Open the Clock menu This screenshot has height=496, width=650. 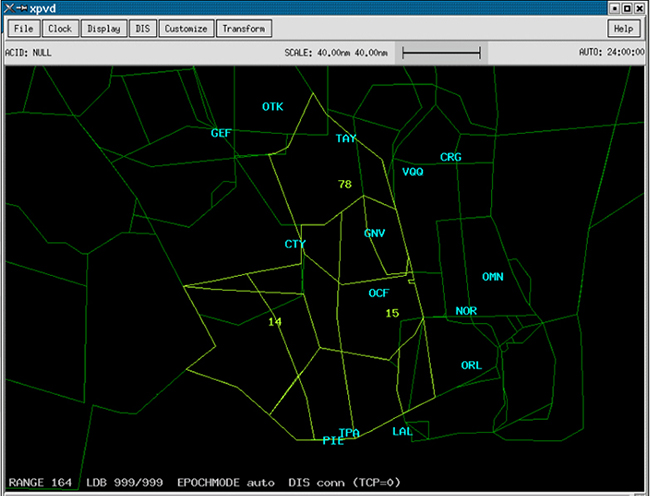(60, 29)
